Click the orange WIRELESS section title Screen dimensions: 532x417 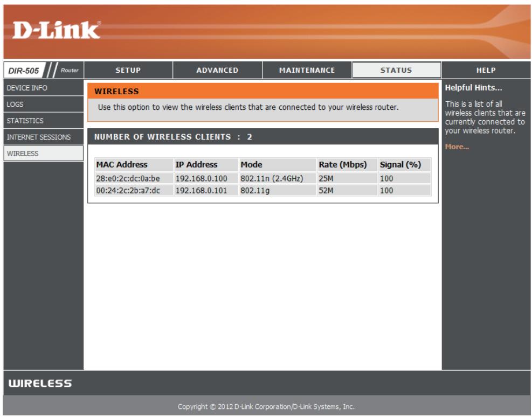pyautogui.click(x=117, y=91)
